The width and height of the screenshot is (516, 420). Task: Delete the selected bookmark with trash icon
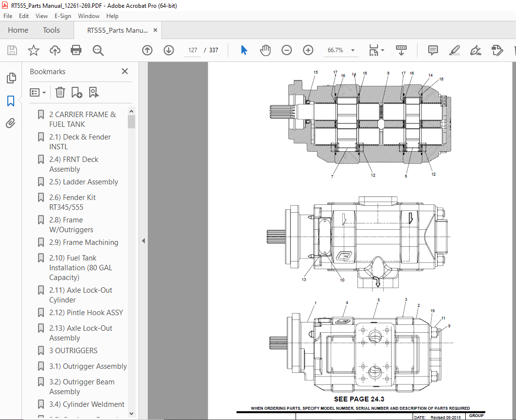pyautogui.click(x=60, y=93)
